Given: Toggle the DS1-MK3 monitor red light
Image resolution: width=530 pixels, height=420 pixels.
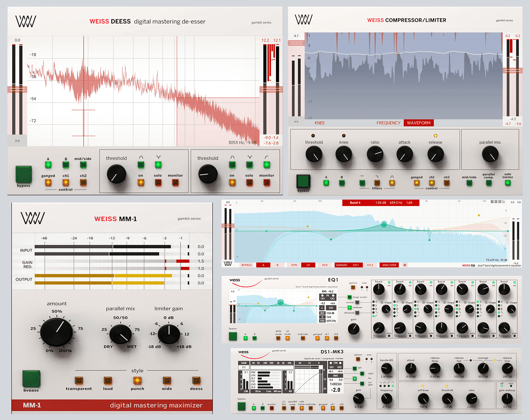Looking at the screenshot, I should [272, 408].
